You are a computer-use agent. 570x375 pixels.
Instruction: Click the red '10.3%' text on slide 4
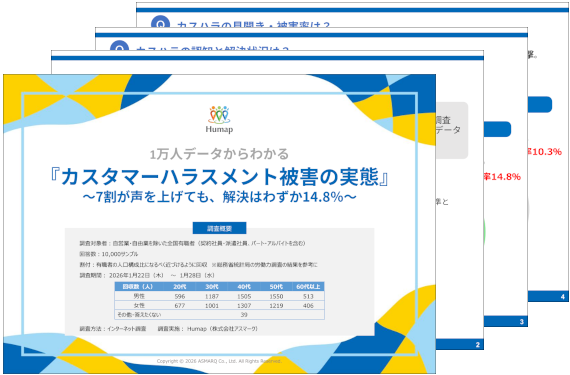pos(547,152)
